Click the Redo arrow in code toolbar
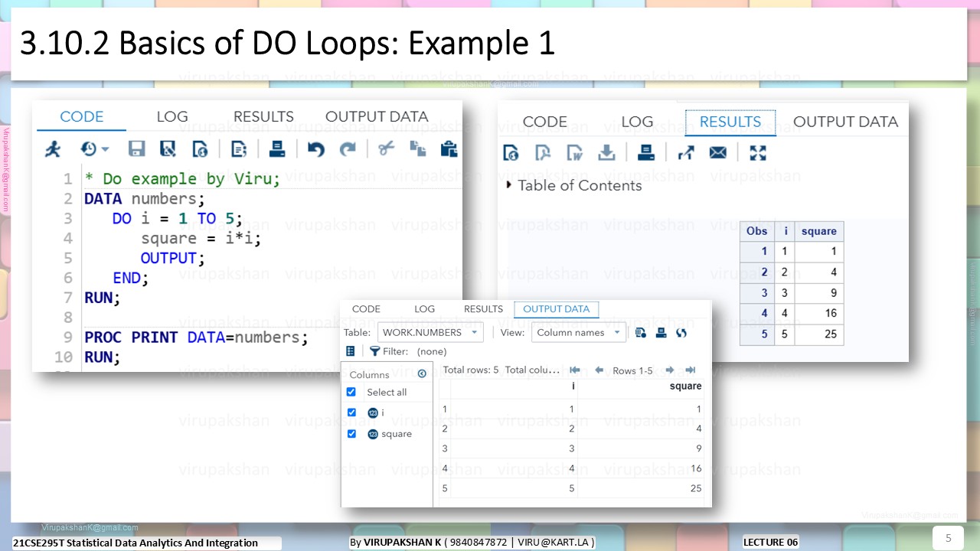 [348, 148]
